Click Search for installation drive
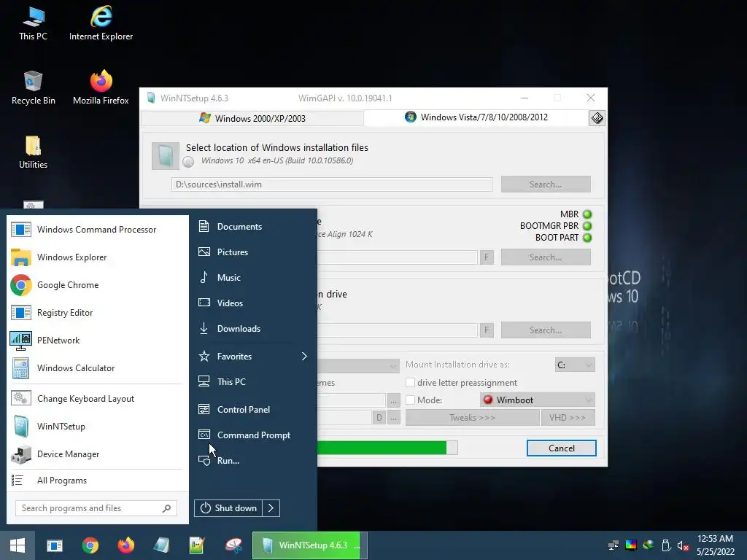Viewport: 747px width, 560px height. click(x=546, y=330)
